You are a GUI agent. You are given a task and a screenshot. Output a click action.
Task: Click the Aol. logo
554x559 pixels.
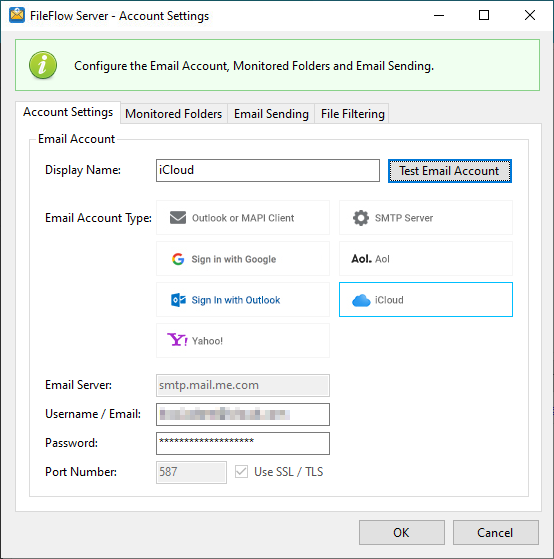click(x=361, y=258)
